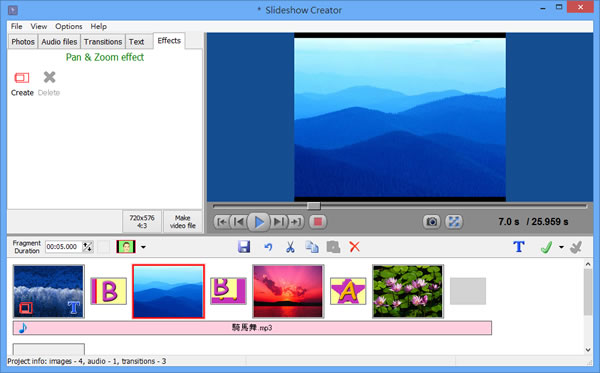Click the preview seek slider handle
Image resolution: width=600 pixels, height=373 pixels.
313,206
